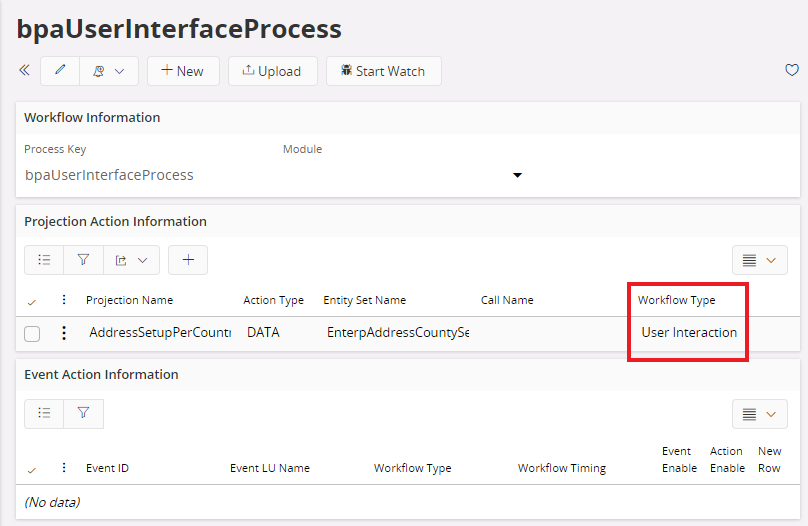Open filter in Projection Action Information
Image resolution: width=808 pixels, height=526 pixels.
[84, 260]
